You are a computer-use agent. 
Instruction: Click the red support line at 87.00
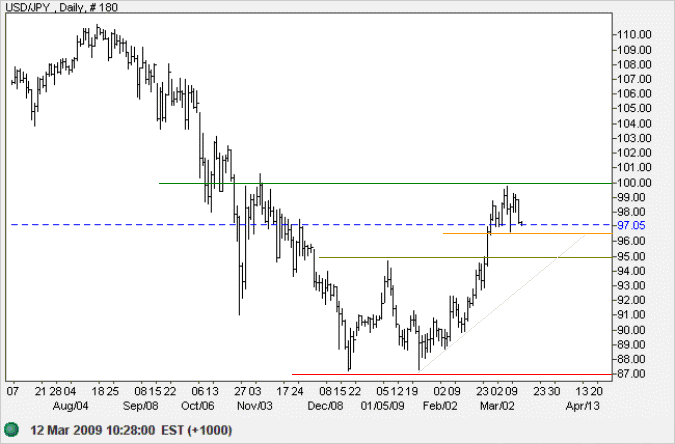(452, 374)
